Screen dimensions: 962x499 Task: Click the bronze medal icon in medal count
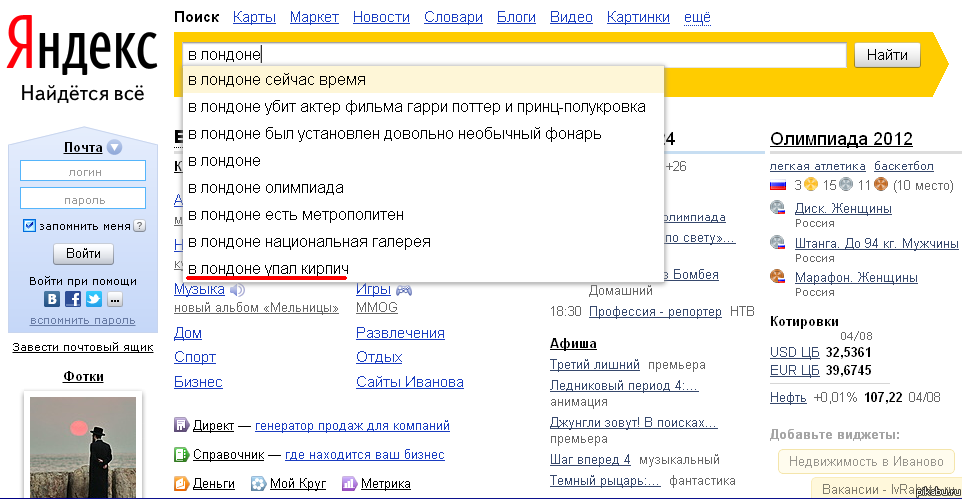point(880,184)
